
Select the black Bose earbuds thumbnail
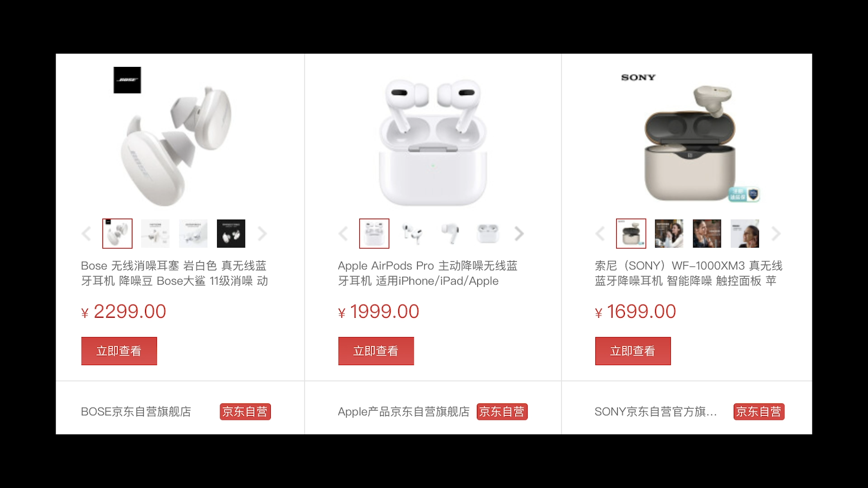click(231, 234)
